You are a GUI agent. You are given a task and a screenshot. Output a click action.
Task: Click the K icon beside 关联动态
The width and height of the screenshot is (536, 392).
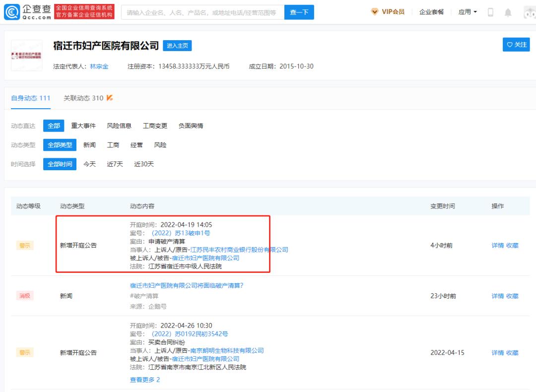(x=110, y=98)
